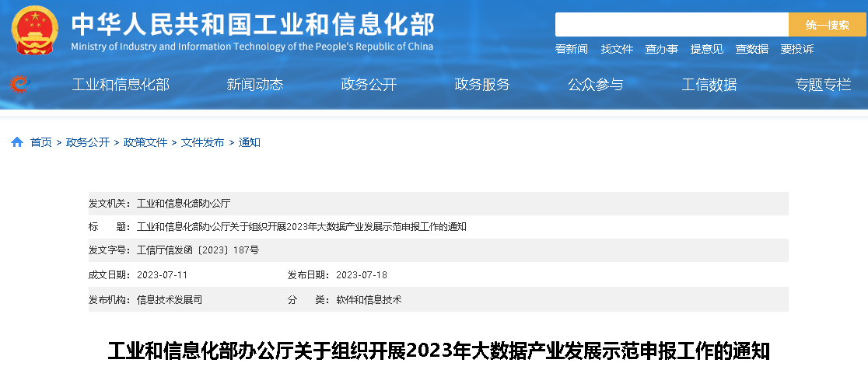Click 政策文件 in the breadcrumb
The width and height of the screenshot is (868, 377).
(145, 142)
